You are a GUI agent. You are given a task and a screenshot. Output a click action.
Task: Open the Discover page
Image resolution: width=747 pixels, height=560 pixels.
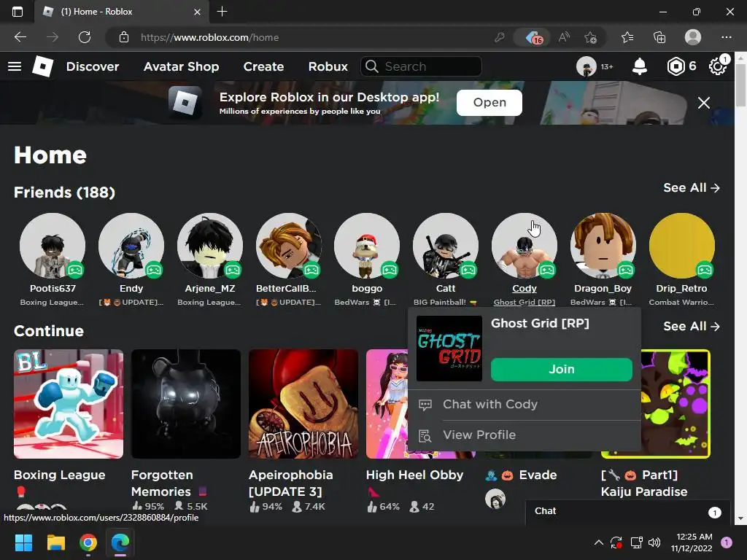pyautogui.click(x=93, y=66)
